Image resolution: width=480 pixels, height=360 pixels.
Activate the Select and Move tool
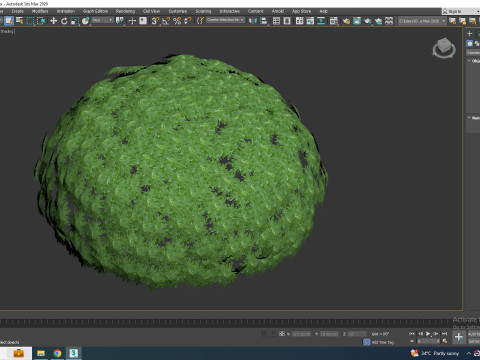(53, 21)
